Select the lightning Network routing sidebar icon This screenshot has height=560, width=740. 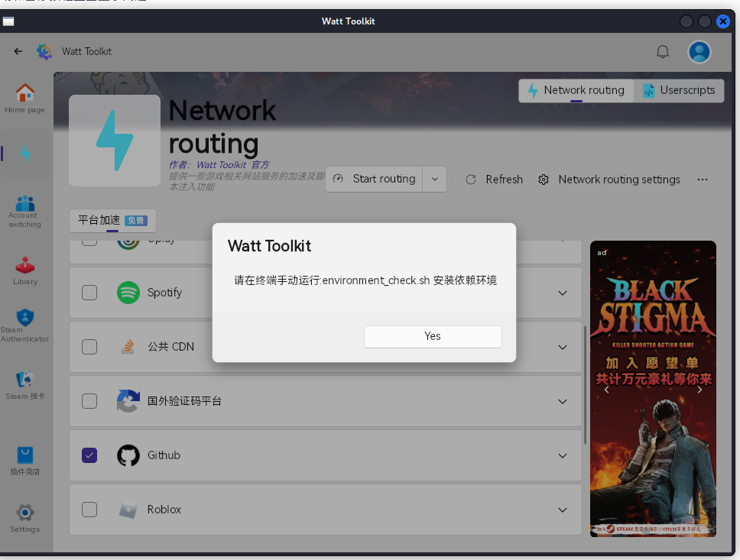coord(25,154)
